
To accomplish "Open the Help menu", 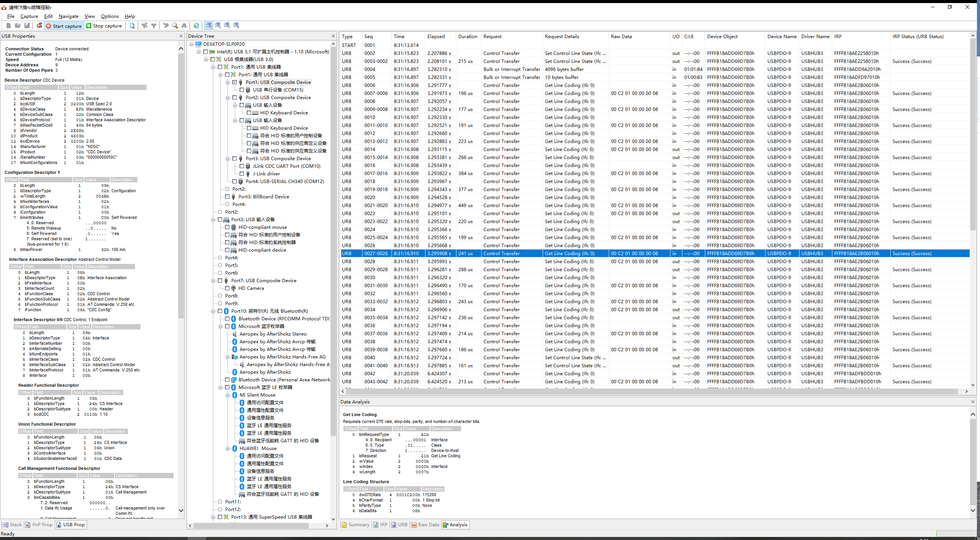I will coord(130,16).
